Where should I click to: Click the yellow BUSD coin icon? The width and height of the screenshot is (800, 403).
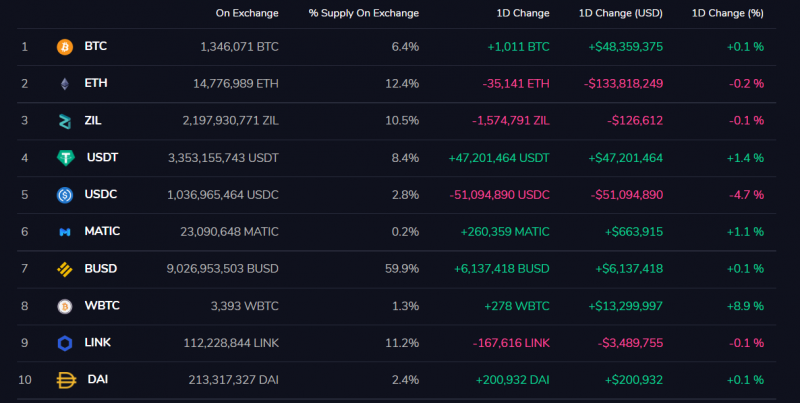65,269
